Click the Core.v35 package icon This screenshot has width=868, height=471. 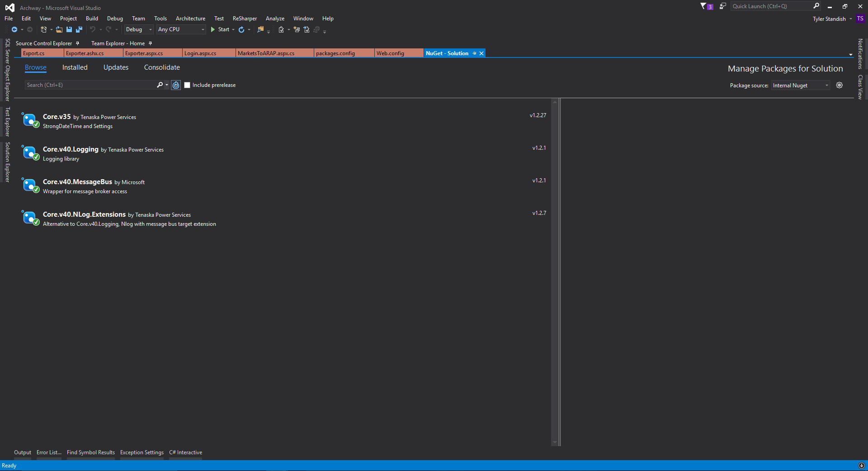click(x=30, y=120)
